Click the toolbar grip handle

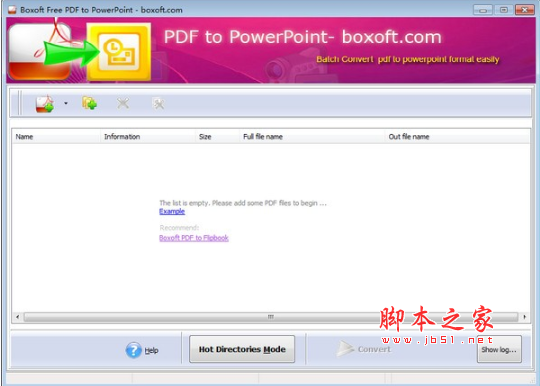click(x=20, y=103)
